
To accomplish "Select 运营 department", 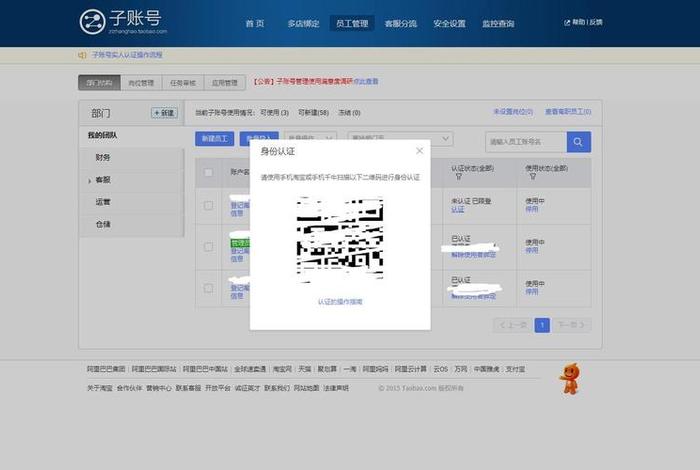I will 103,202.
